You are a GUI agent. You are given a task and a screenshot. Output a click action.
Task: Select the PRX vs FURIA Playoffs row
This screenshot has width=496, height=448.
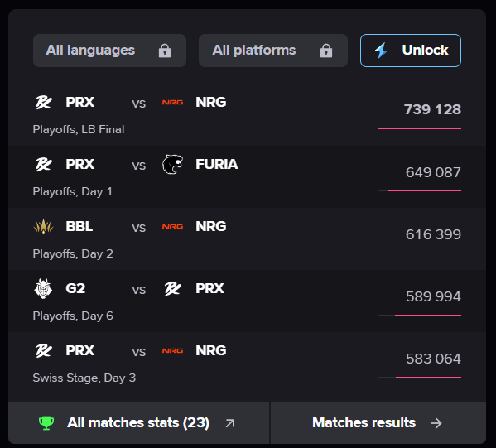[x=247, y=177]
